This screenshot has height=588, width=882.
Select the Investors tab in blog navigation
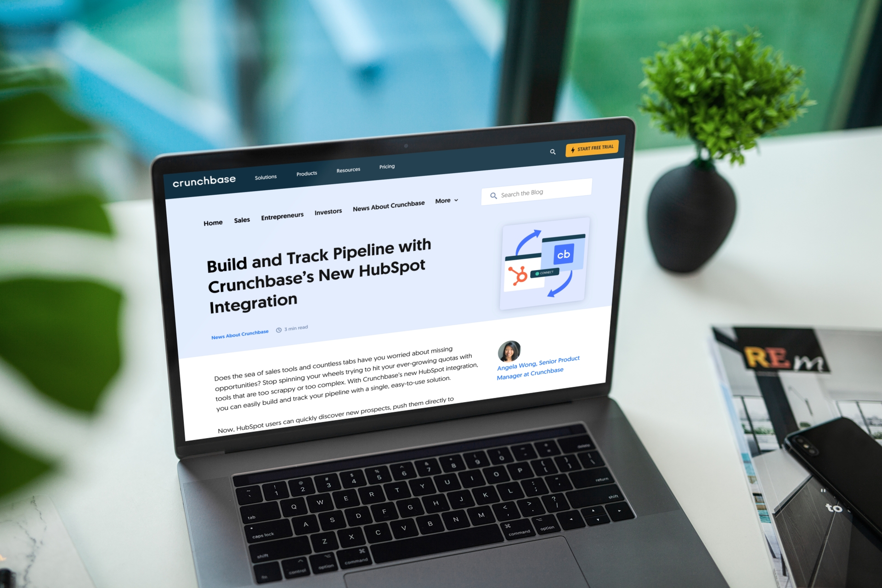pos(328,213)
